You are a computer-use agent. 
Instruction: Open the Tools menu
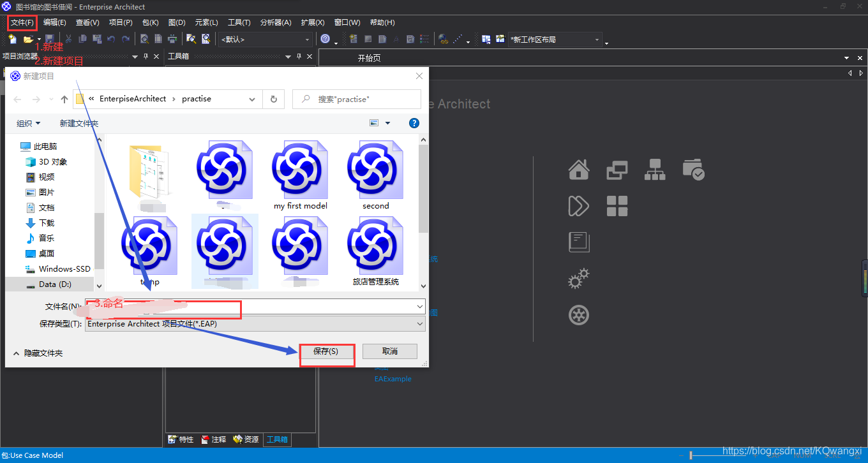239,23
